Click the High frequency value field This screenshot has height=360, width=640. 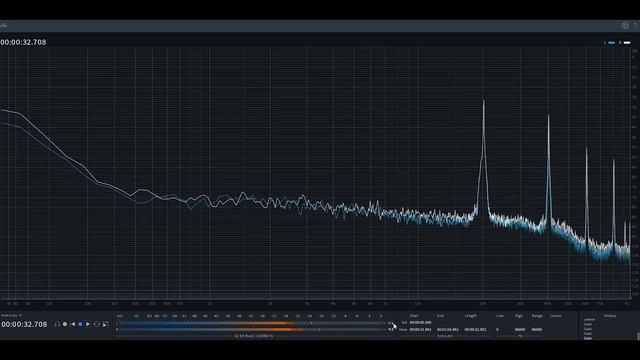point(520,329)
